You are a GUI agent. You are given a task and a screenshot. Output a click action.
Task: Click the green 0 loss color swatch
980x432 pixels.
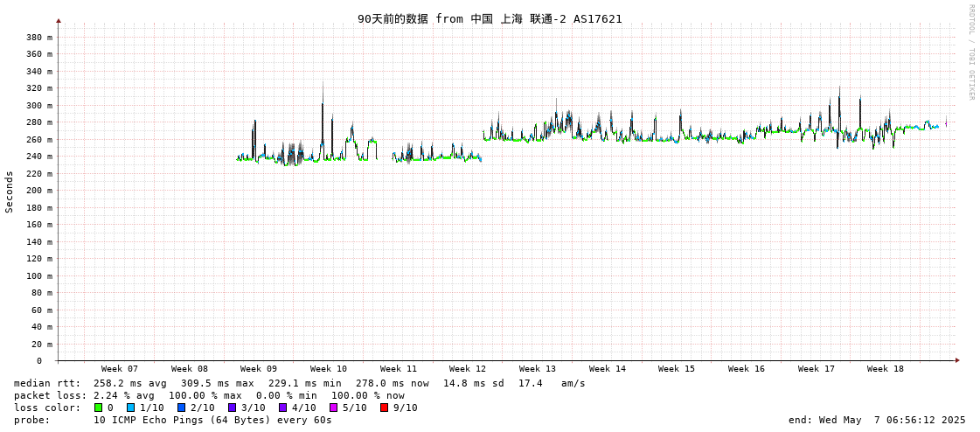click(x=98, y=408)
